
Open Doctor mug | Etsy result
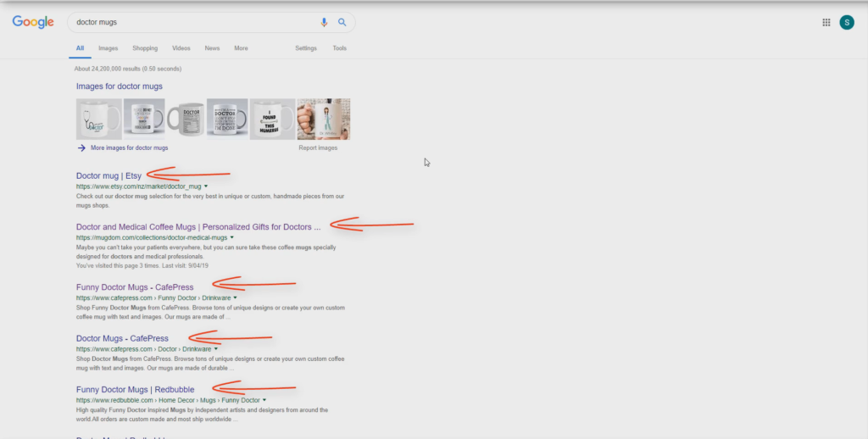coord(108,176)
